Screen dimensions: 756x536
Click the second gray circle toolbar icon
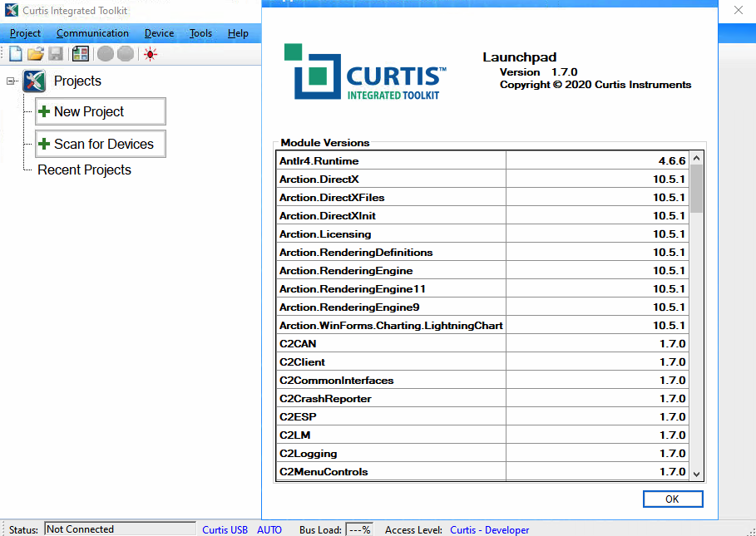click(126, 54)
